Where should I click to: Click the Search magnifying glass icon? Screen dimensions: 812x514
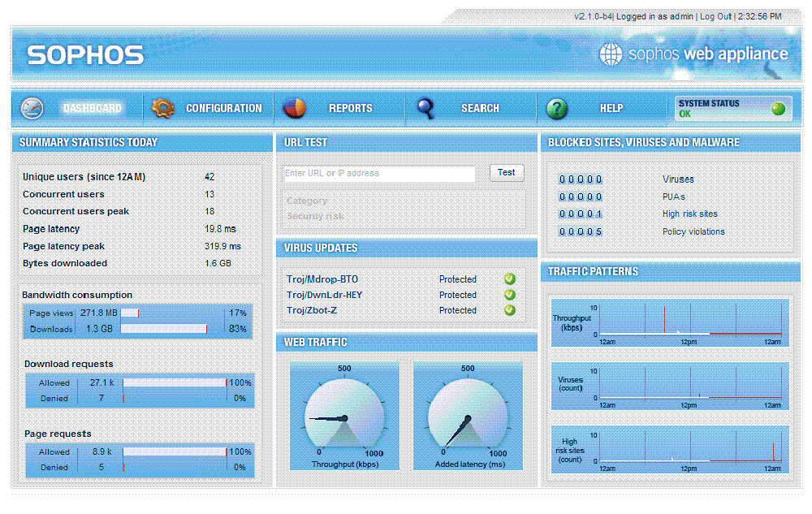(425, 108)
